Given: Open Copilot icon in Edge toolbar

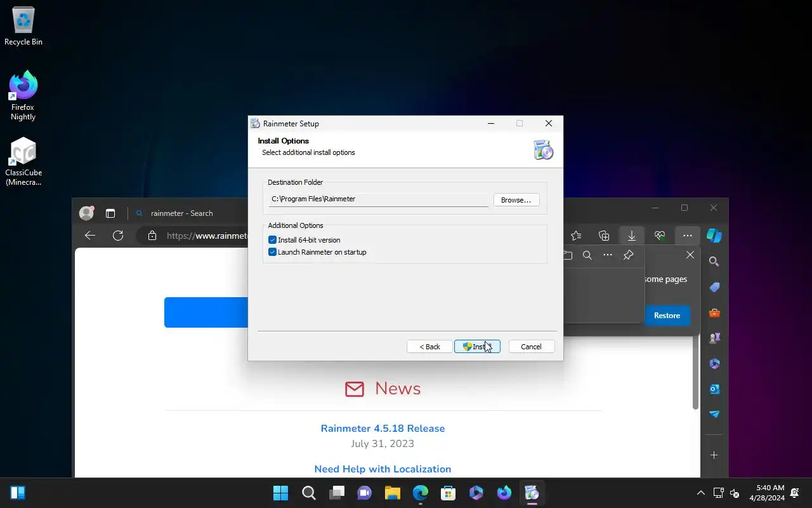Looking at the screenshot, I should click(714, 236).
